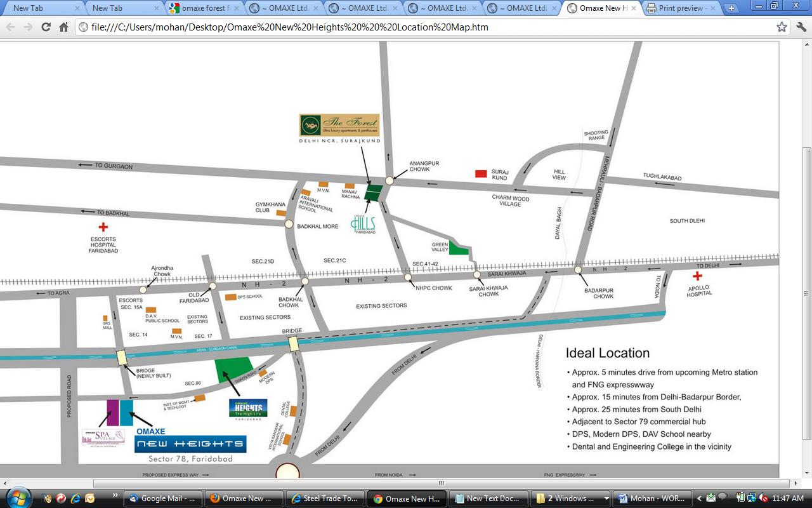
Task: Expand the 2 Windows taskbar group
Action: coord(571,498)
